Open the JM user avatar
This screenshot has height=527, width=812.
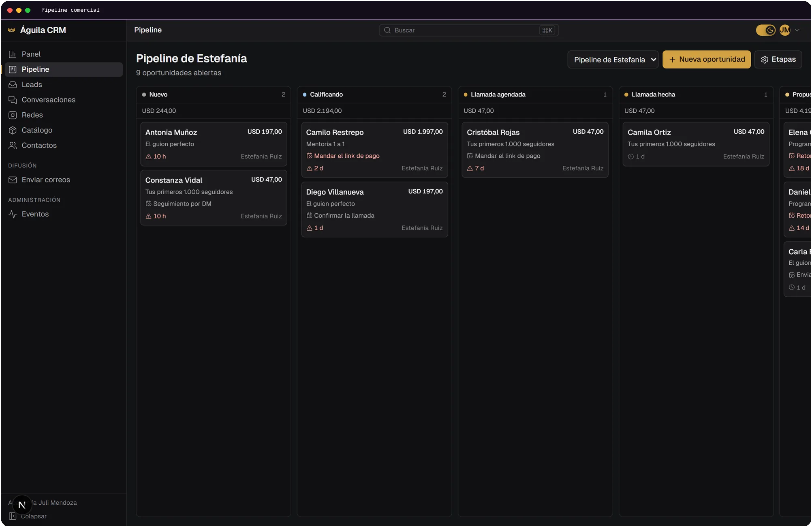pyautogui.click(x=785, y=30)
